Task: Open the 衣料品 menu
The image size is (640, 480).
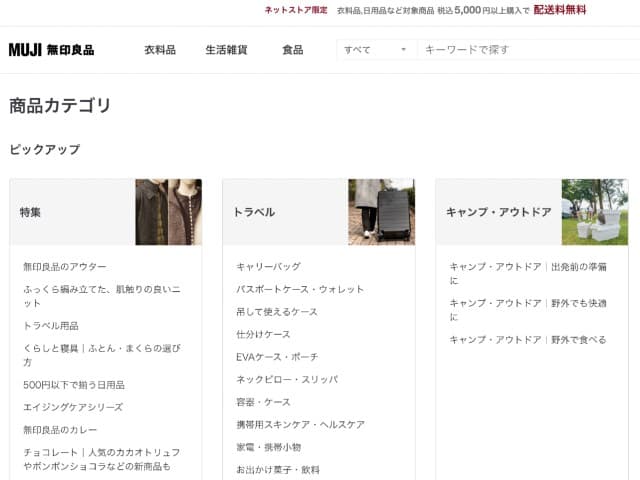Action: (160, 50)
